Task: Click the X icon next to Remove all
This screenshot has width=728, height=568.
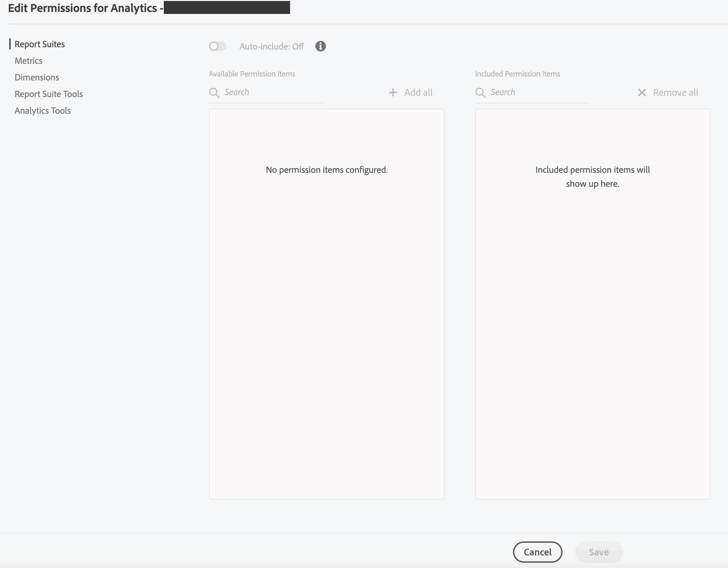Action: (x=642, y=93)
